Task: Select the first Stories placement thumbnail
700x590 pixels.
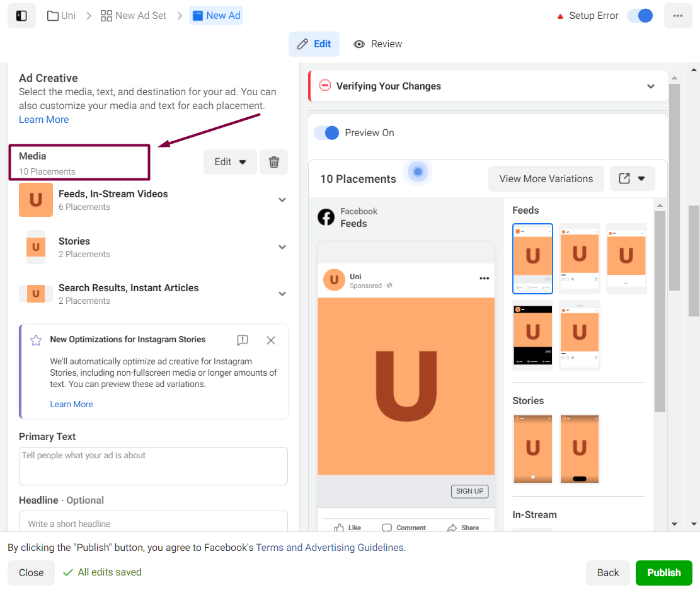Action: coord(532,449)
